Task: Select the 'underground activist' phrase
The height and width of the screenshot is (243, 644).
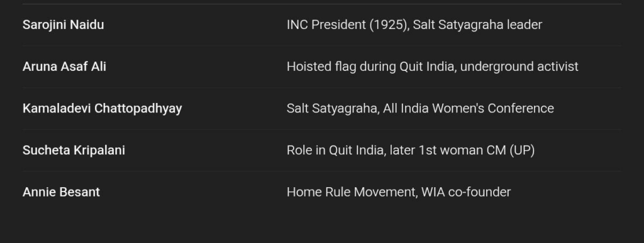Action: pos(519,67)
